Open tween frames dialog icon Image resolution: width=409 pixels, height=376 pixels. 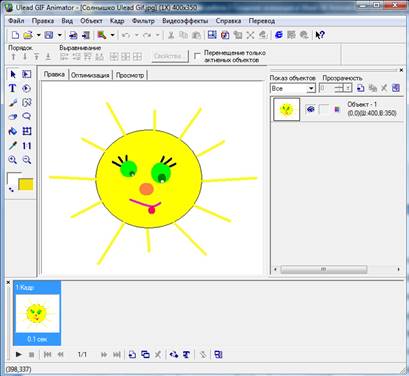174,355
